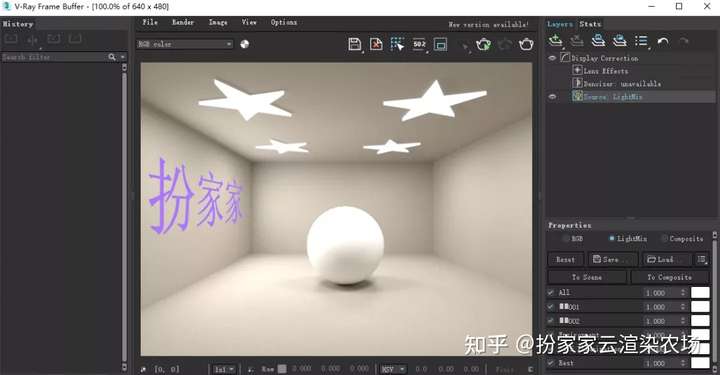Toggle the mono channel circle icon

(245, 44)
